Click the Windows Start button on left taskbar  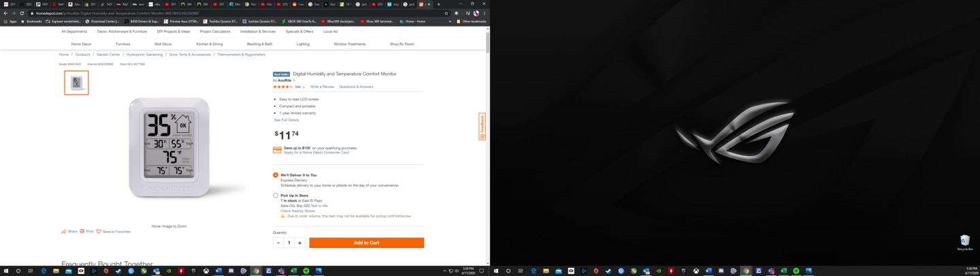5,271
